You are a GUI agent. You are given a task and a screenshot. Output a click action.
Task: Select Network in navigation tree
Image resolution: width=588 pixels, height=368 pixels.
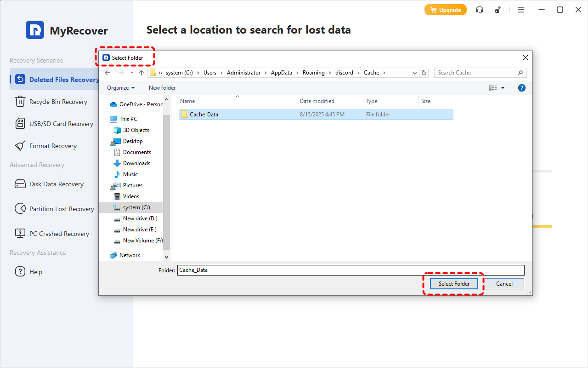point(125,255)
